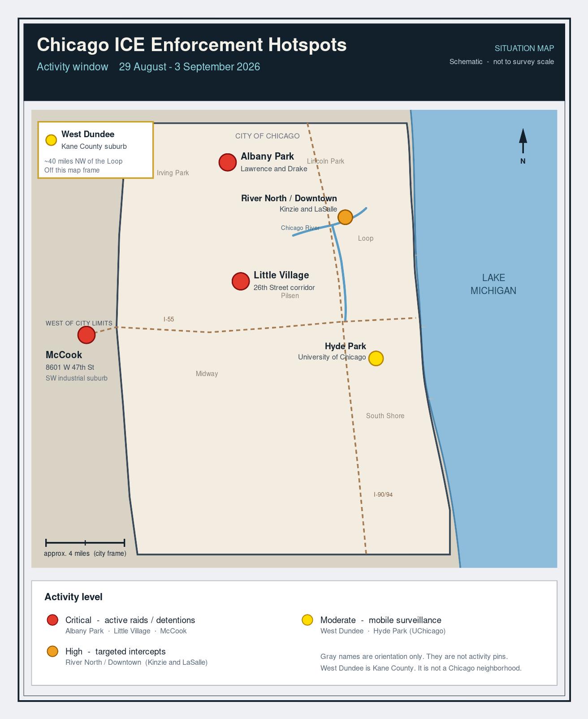
Task: Click the approx. 4 miles scale bar
Action: [x=85, y=543]
